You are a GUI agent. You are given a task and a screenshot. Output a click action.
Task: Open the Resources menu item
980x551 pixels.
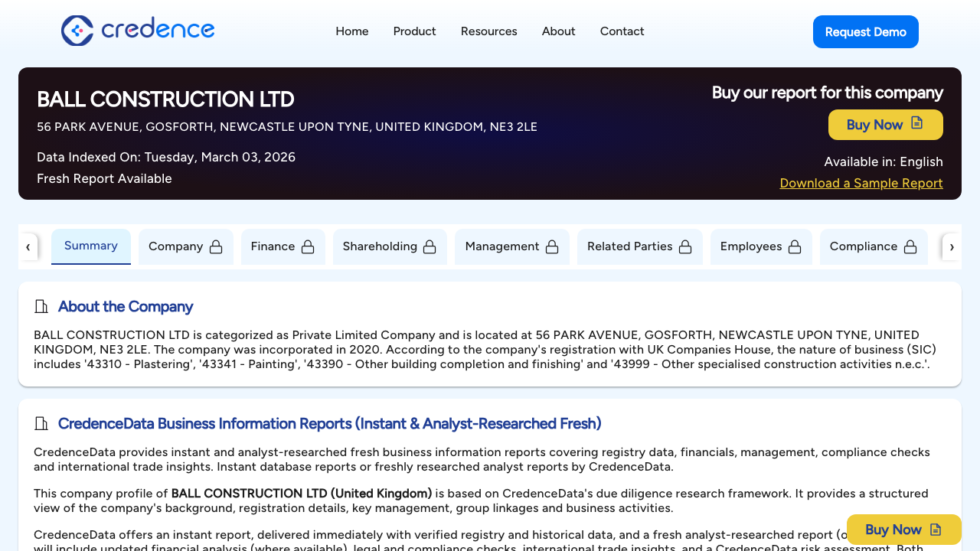coord(488,31)
